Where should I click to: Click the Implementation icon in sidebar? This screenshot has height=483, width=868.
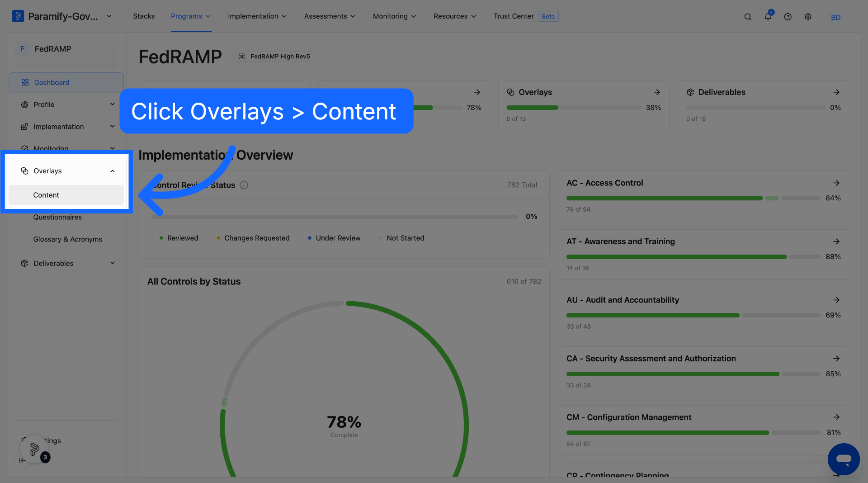(x=24, y=127)
